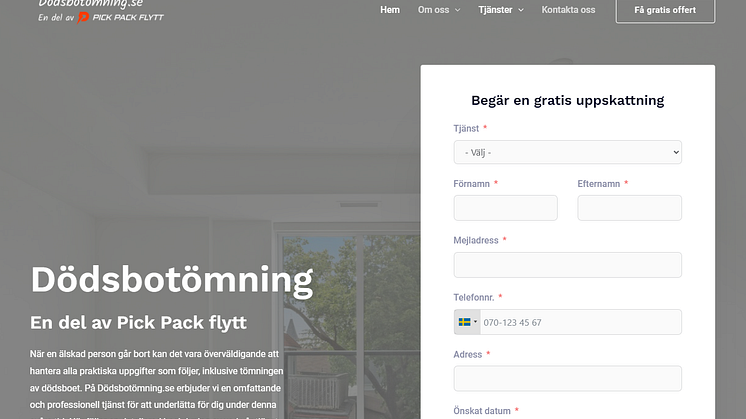Click the Swedish flag country selector
This screenshot has height=419, width=746.
point(464,322)
